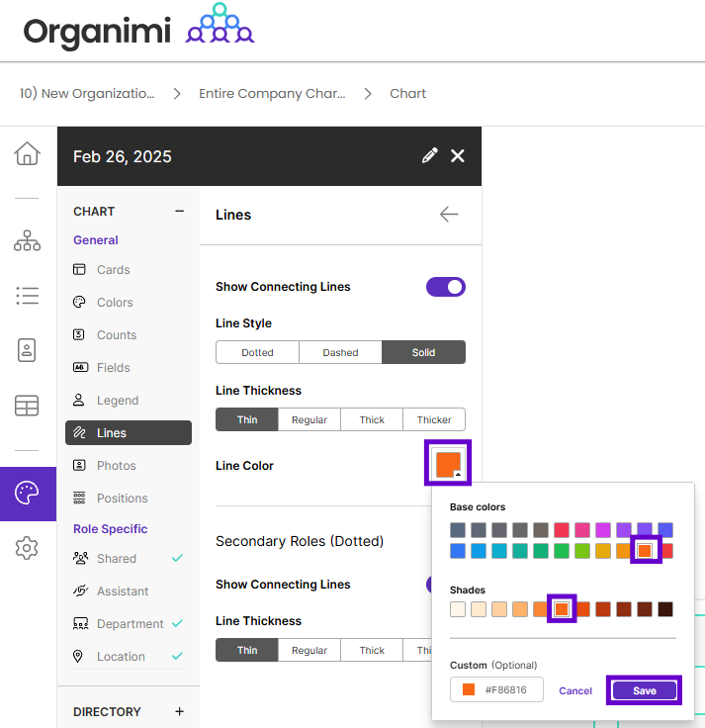Click the table view sidebar icon

pyautogui.click(x=28, y=406)
